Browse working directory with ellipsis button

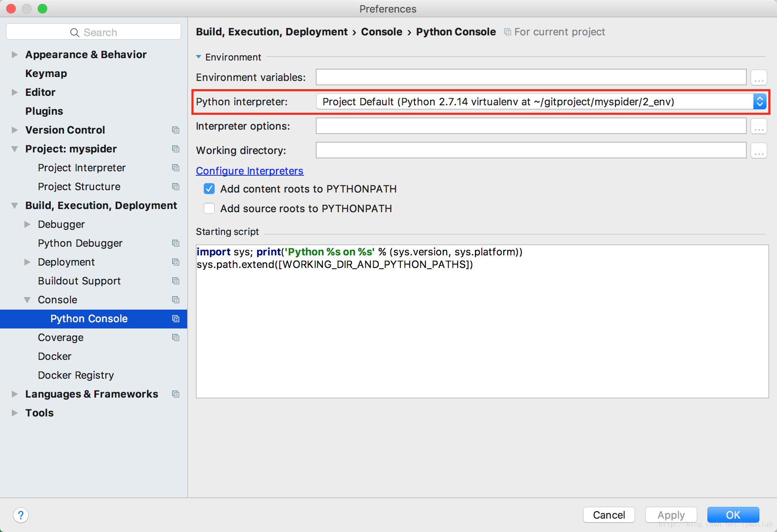coord(759,150)
